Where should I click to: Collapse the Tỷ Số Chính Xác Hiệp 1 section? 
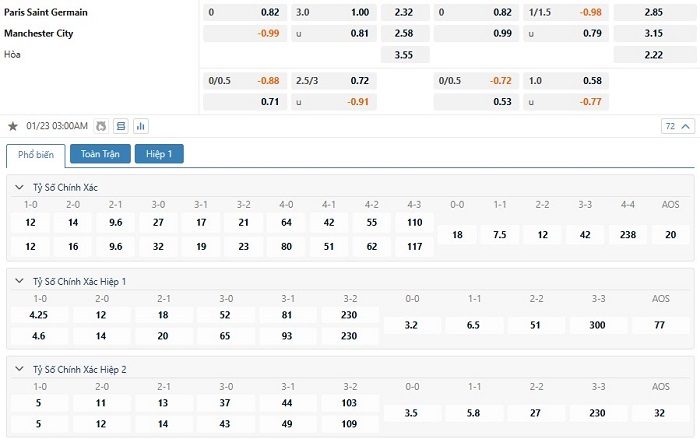20,281
